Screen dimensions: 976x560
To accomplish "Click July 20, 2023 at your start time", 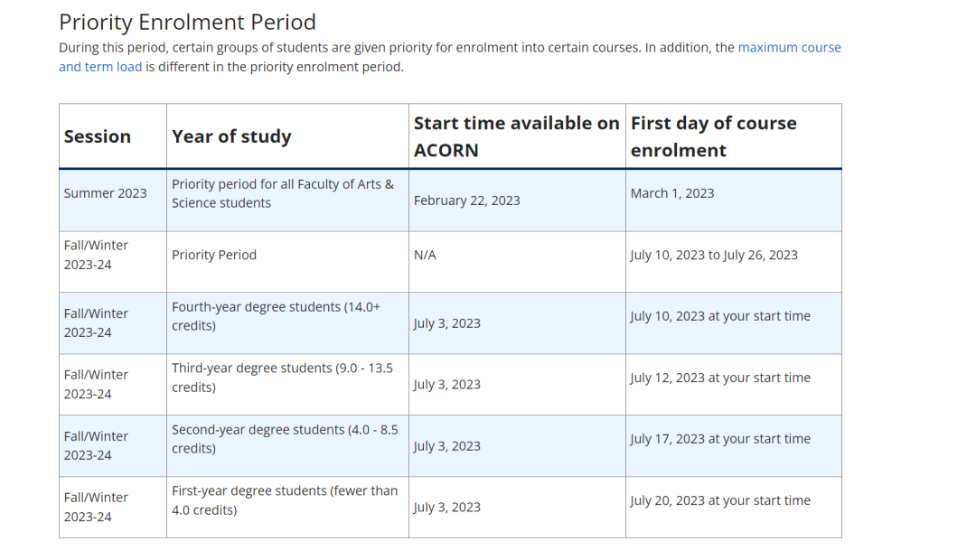I will pos(720,500).
